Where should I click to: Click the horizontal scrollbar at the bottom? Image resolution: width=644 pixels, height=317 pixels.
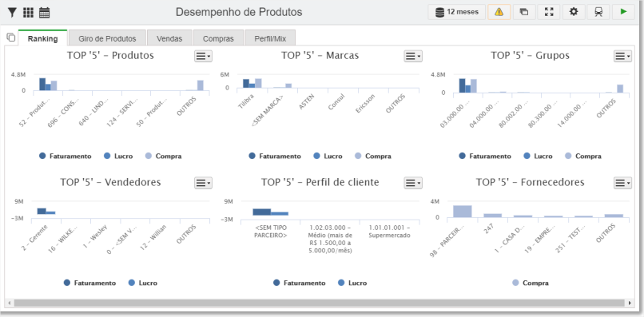319,303
